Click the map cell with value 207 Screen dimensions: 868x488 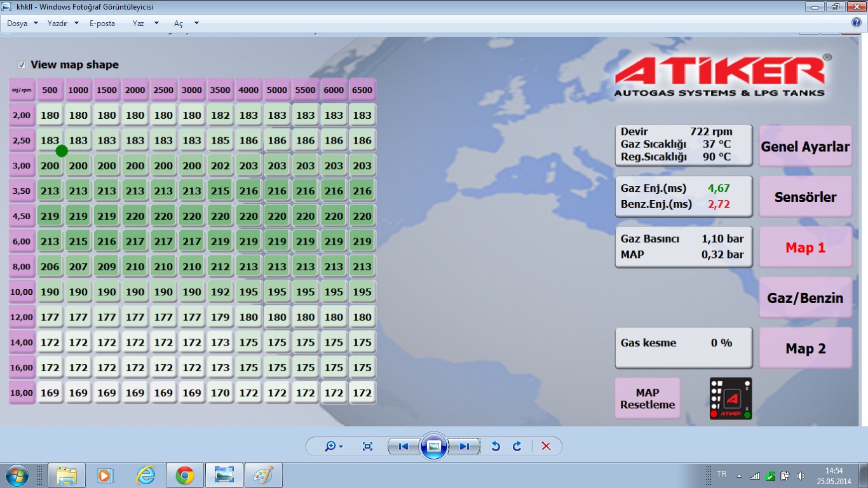click(78, 267)
